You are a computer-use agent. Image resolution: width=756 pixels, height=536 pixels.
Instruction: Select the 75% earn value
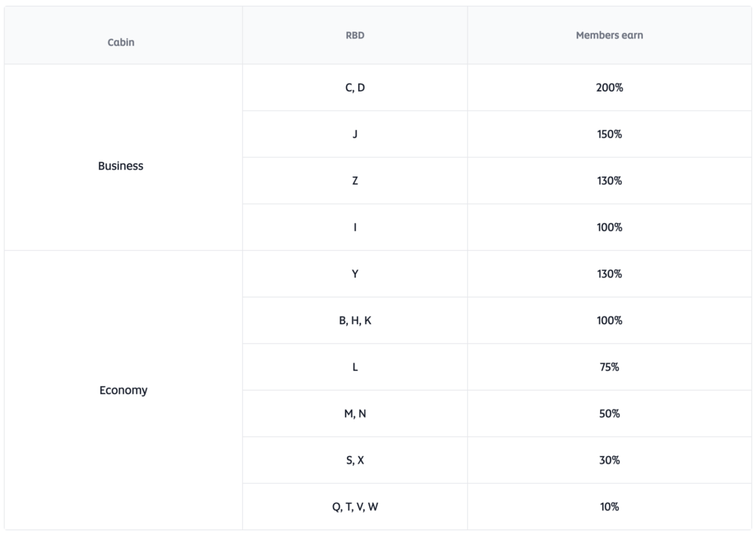[x=609, y=367]
